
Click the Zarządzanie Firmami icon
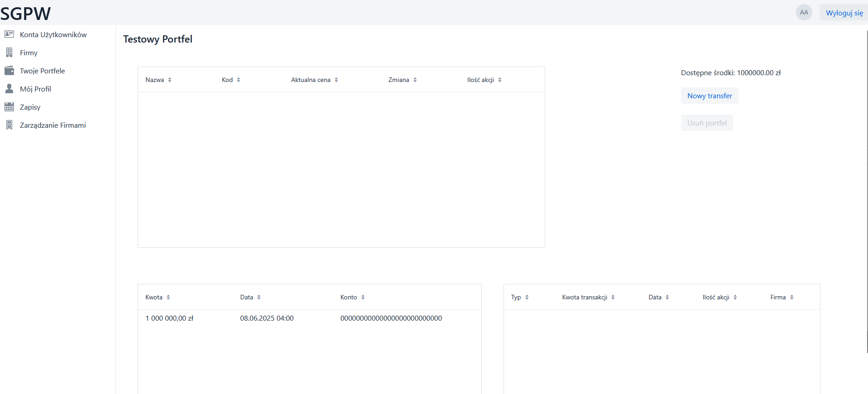pyautogui.click(x=9, y=125)
